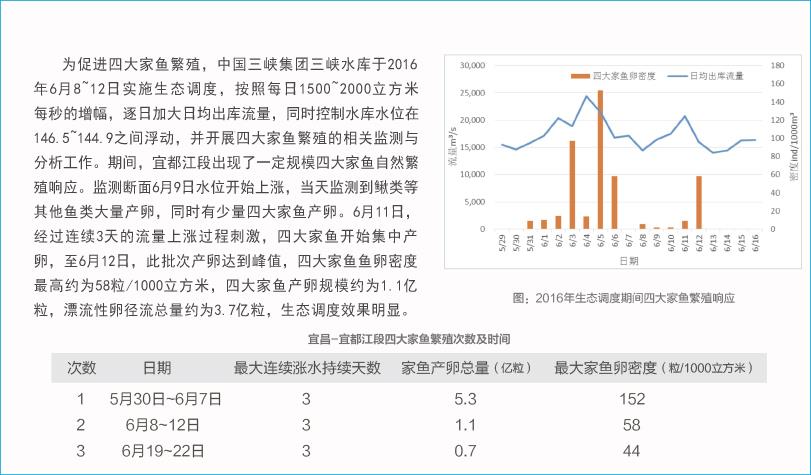Click table title 宜昌-宜都江段四大家鱼繁殖次数及时间
This screenshot has height=475, width=811.
[x=409, y=340]
